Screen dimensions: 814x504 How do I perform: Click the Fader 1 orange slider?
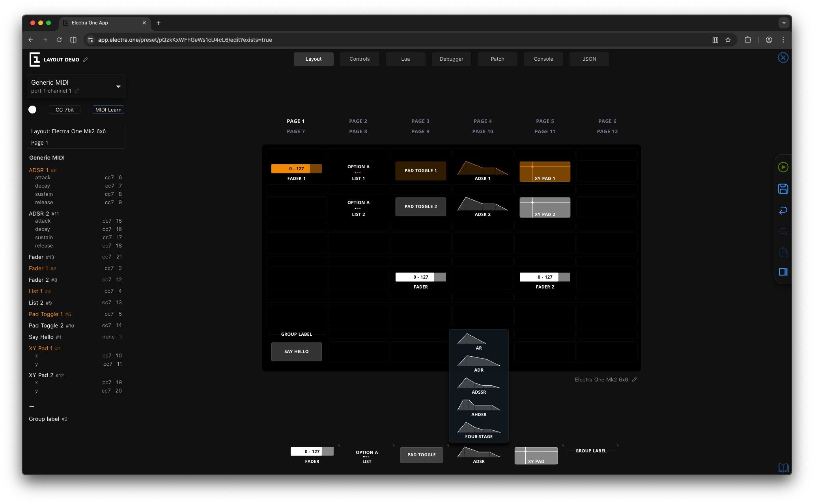click(296, 169)
